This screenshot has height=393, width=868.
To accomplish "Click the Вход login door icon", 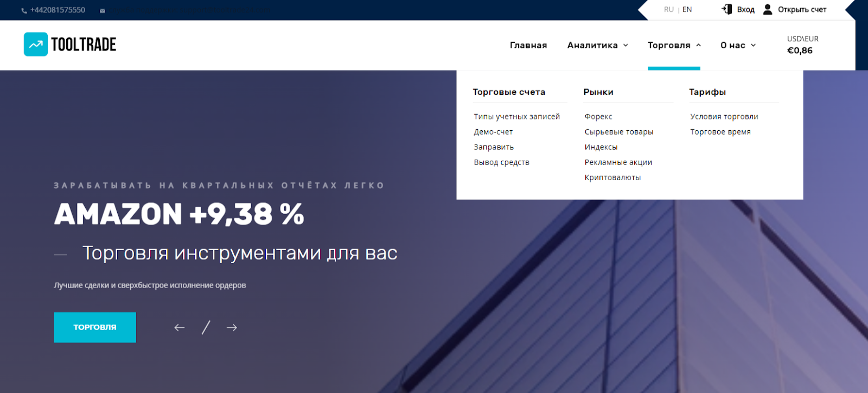I will pos(727,9).
